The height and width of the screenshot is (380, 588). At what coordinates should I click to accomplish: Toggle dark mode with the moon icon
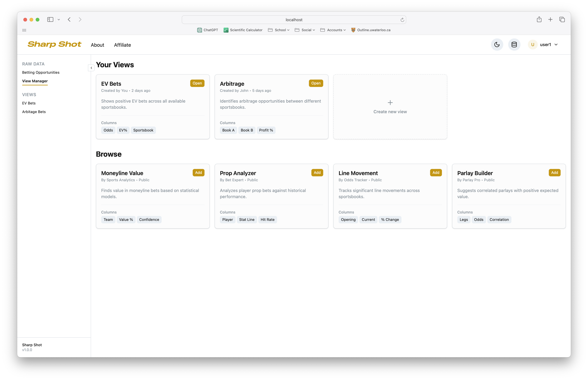(497, 45)
